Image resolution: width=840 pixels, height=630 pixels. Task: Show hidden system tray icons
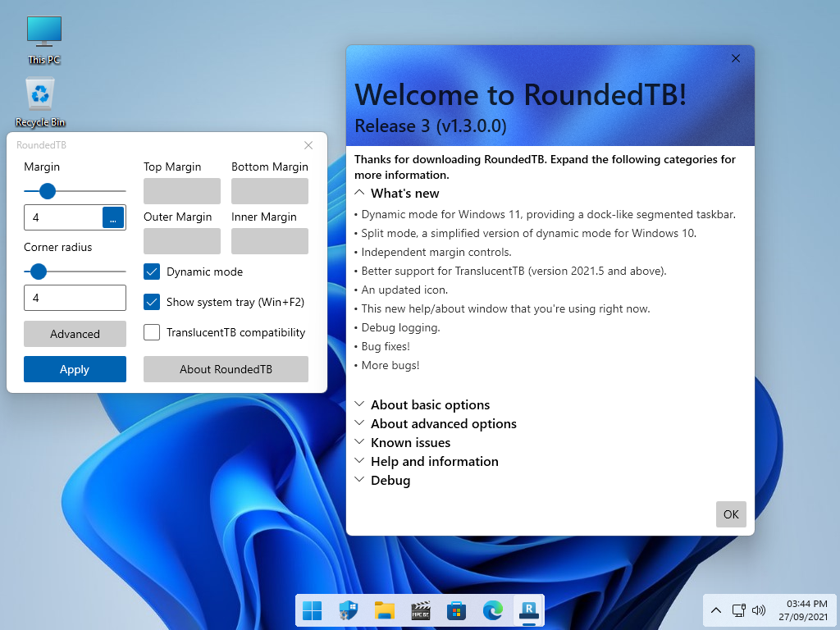pos(716,610)
